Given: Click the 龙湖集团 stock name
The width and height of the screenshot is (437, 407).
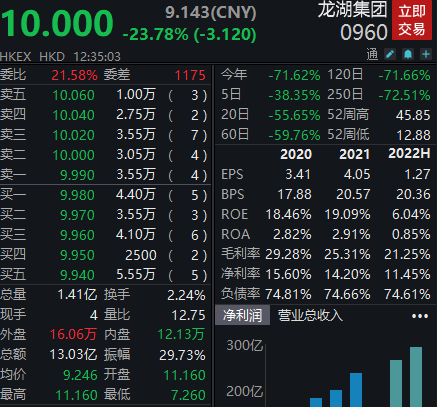Looking at the screenshot, I should click(x=352, y=9).
